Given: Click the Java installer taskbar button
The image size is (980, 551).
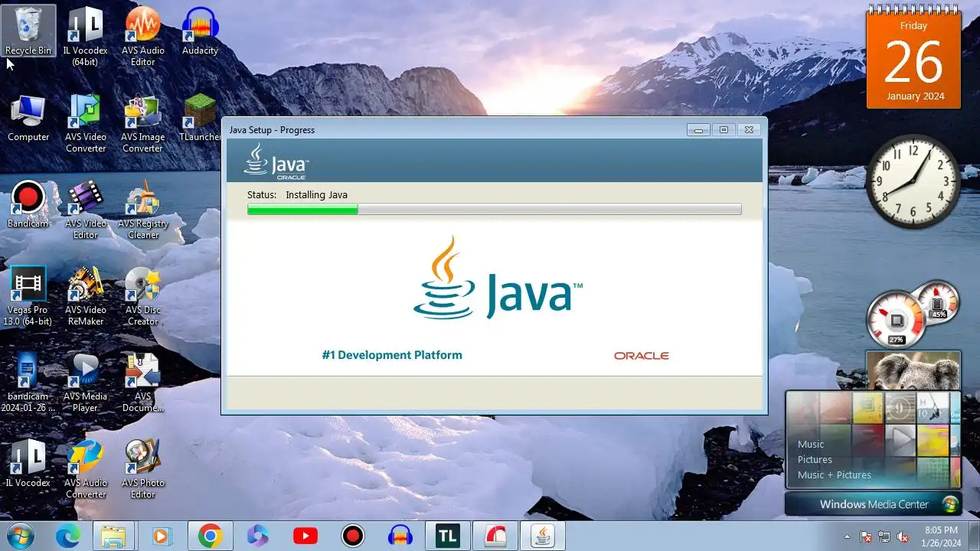Looking at the screenshot, I should click(543, 536).
